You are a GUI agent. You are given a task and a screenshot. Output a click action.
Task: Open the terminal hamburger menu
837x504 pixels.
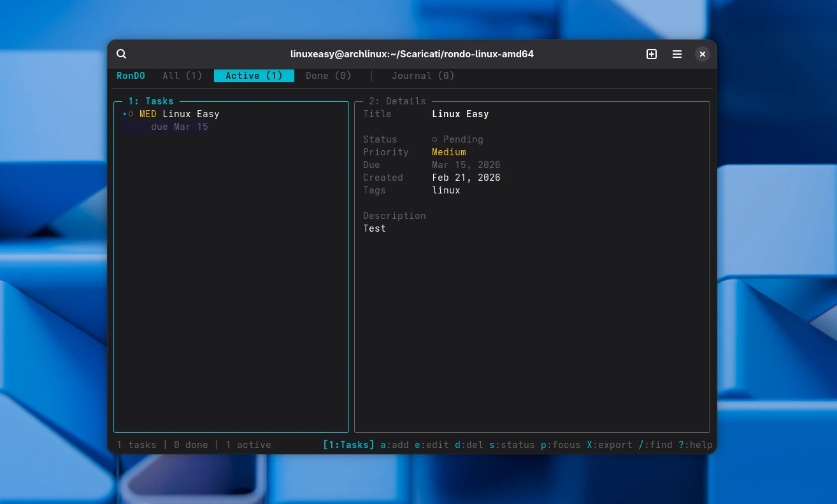(676, 54)
